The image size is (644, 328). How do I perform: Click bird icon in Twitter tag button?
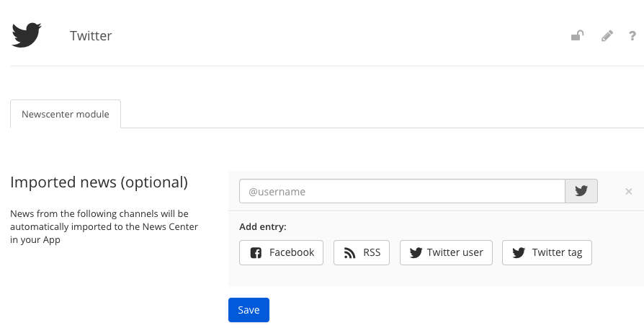(519, 253)
